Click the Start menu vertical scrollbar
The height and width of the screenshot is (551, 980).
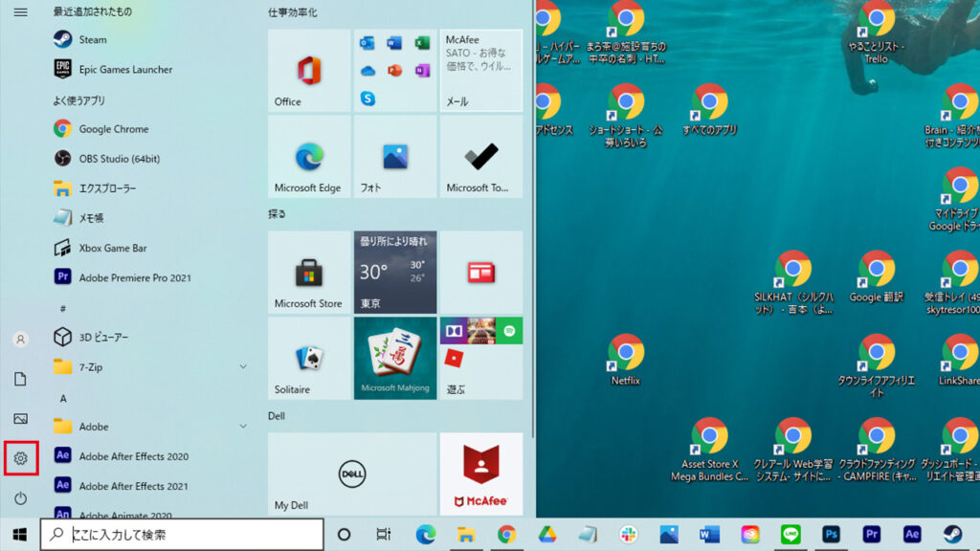(x=532, y=219)
